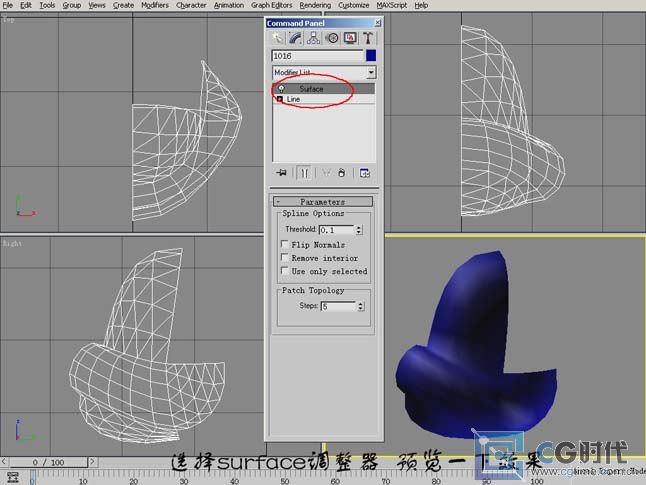Click the Right viewport label
Image resolution: width=646 pixels, height=485 pixels.
point(12,243)
